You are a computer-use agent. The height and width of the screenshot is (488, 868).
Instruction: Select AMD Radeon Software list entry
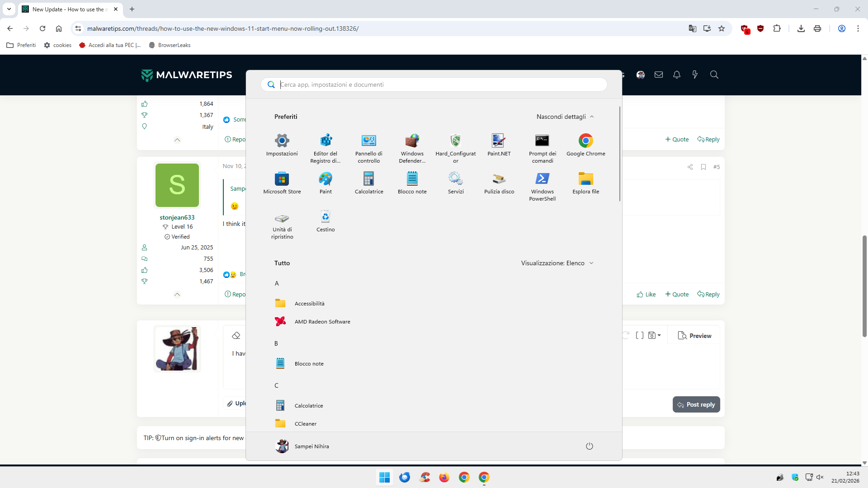click(322, 321)
